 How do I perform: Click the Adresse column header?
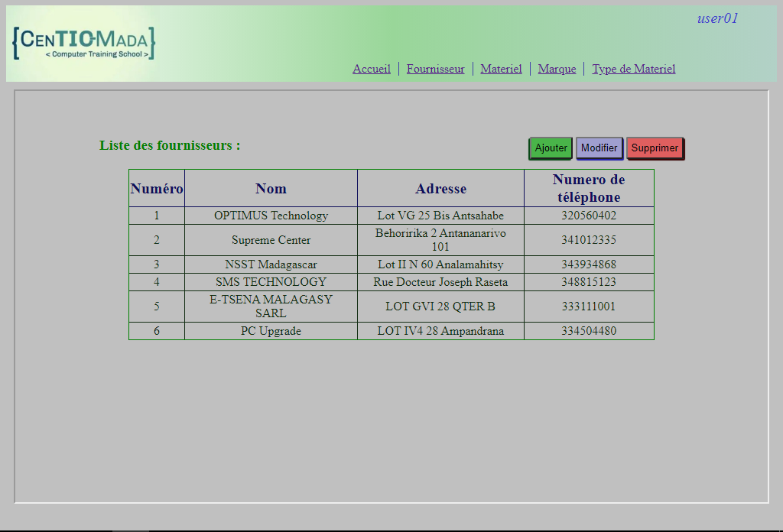coord(441,188)
